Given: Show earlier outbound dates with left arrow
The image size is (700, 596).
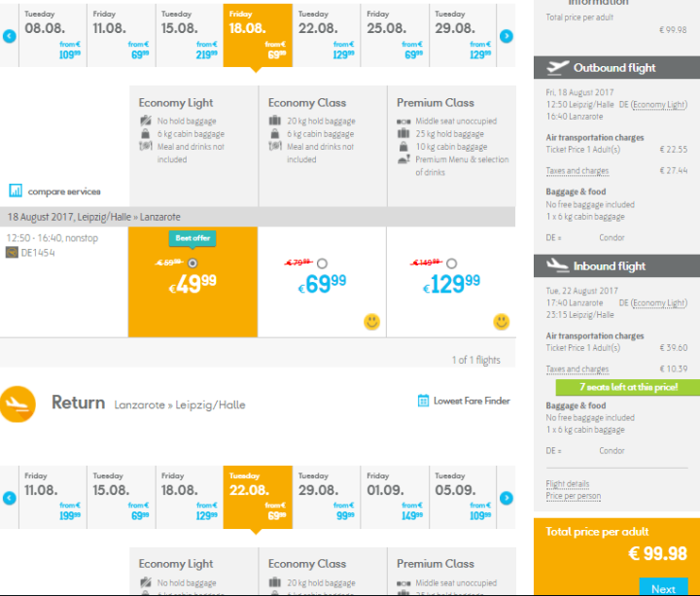Looking at the screenshot, I should click(x=10, y=36).
